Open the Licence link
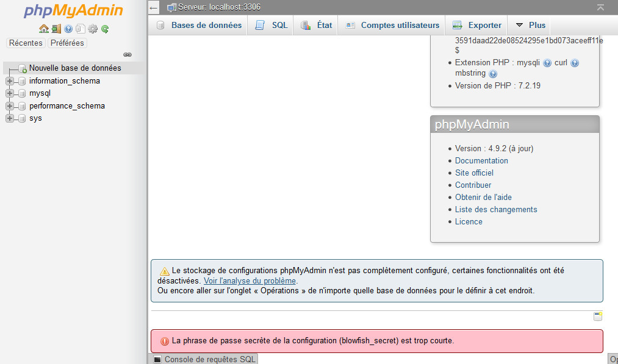618x364 pixels. tap(469, 222)
